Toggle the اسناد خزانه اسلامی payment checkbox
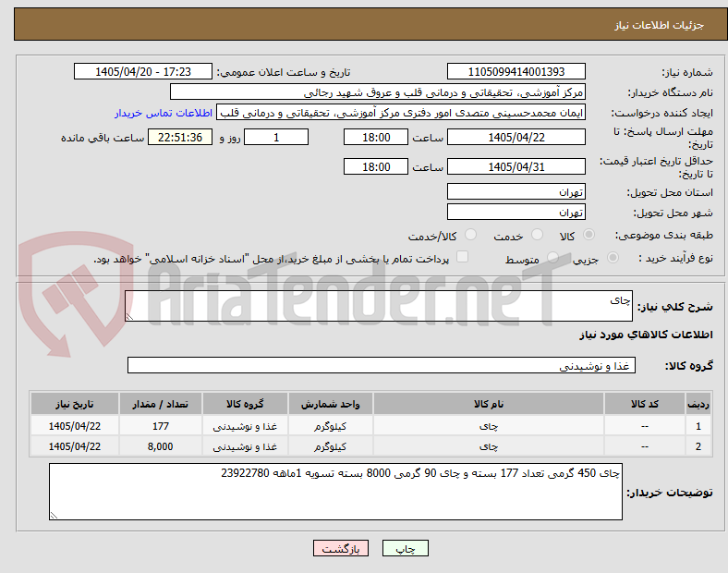Viewport: 728px width, 573px height. [x=463, y=257]
